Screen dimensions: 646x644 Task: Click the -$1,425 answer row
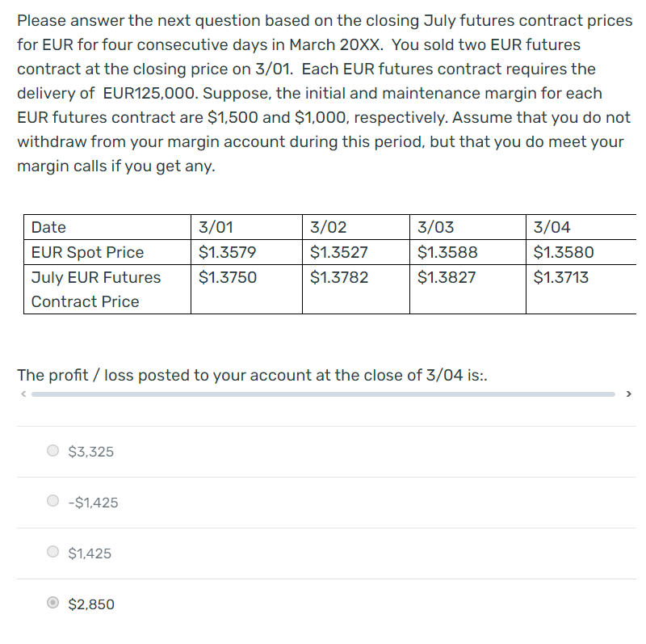coord(91,502)
